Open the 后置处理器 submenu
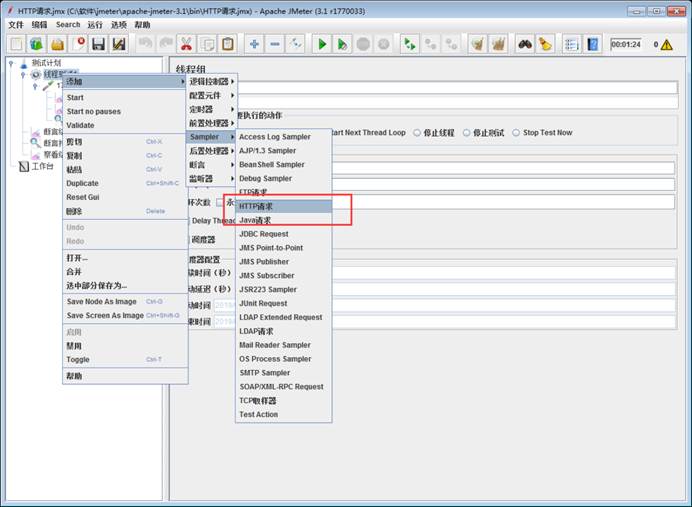The image size is (692, 507). (x=211, y=151)
